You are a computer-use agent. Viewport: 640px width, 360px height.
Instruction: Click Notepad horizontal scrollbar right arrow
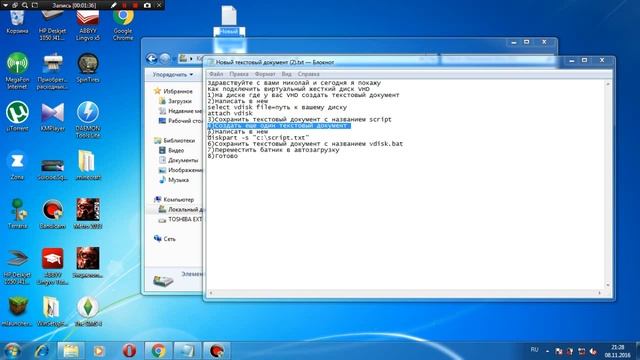(599, 293)
